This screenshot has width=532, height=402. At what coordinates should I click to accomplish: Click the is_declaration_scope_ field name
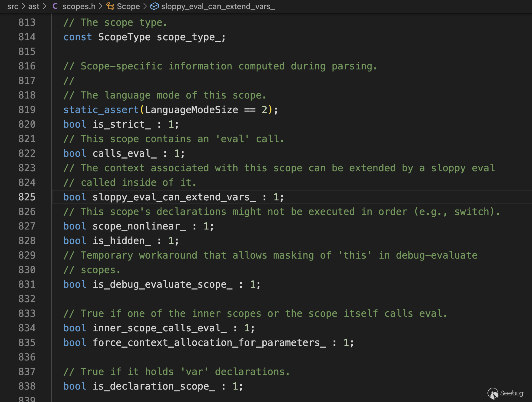(154, 386)
